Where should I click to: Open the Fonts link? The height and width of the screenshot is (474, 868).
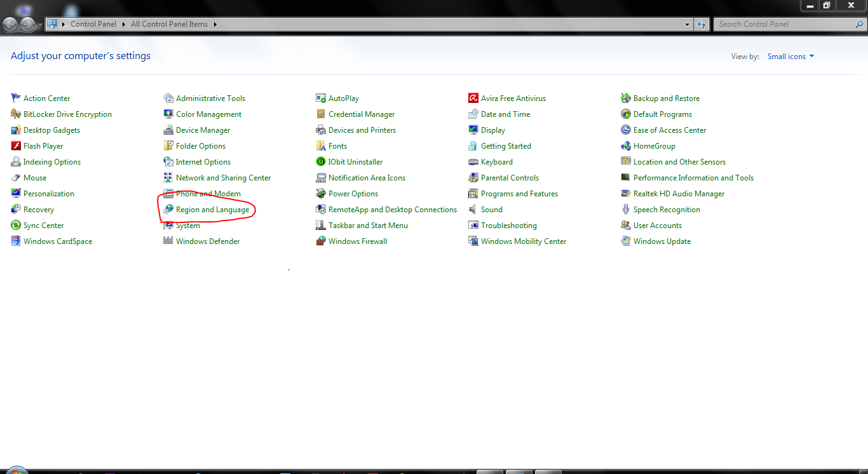[338, 146]
